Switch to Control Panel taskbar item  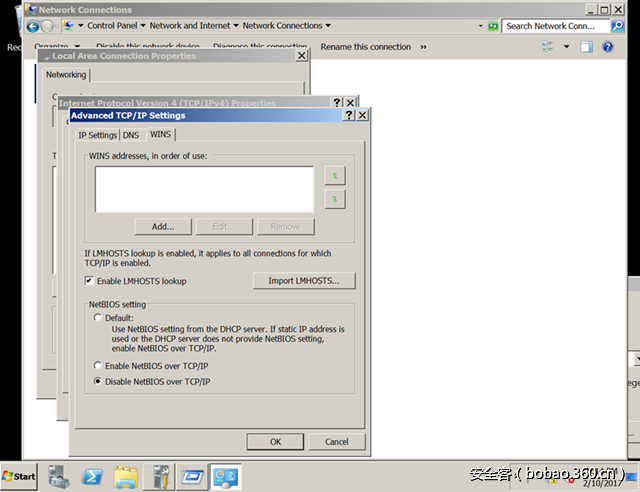[225, 477]
